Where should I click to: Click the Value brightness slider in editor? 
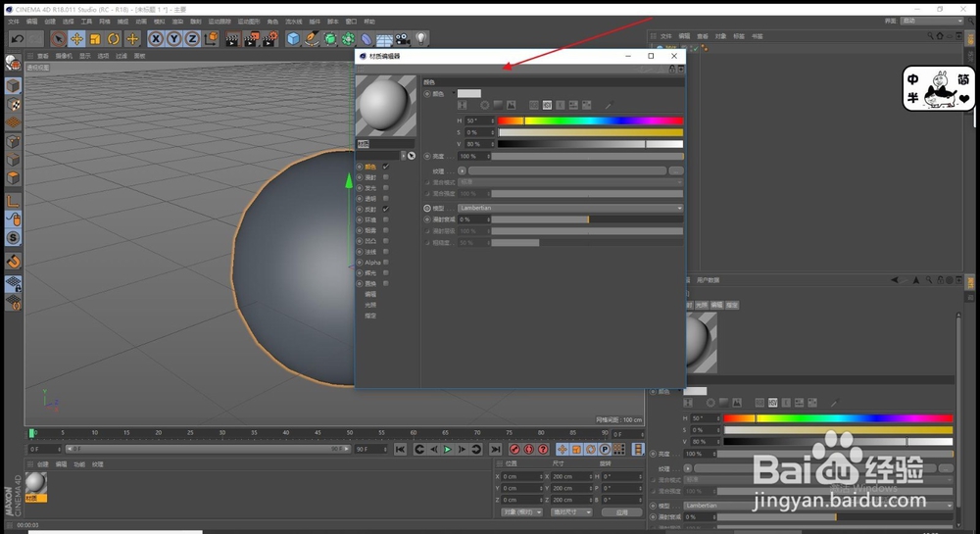pos(591,144)
